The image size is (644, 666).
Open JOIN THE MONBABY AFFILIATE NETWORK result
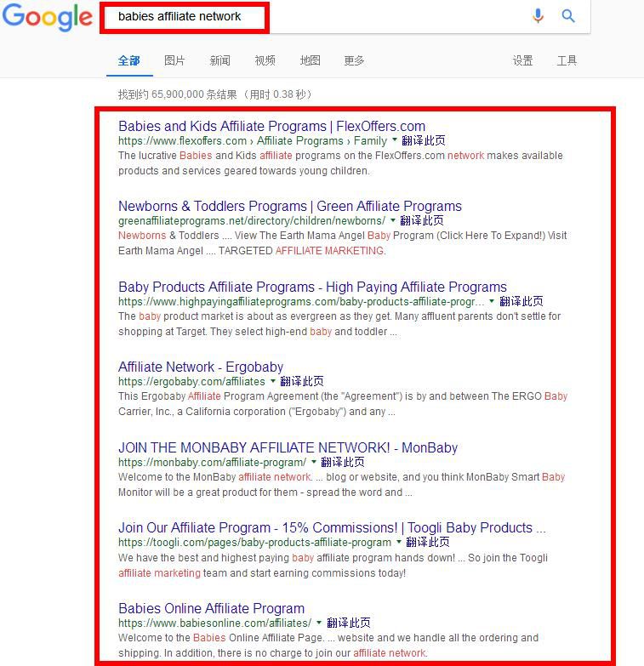pyautogui.click(x=288, y=447)
